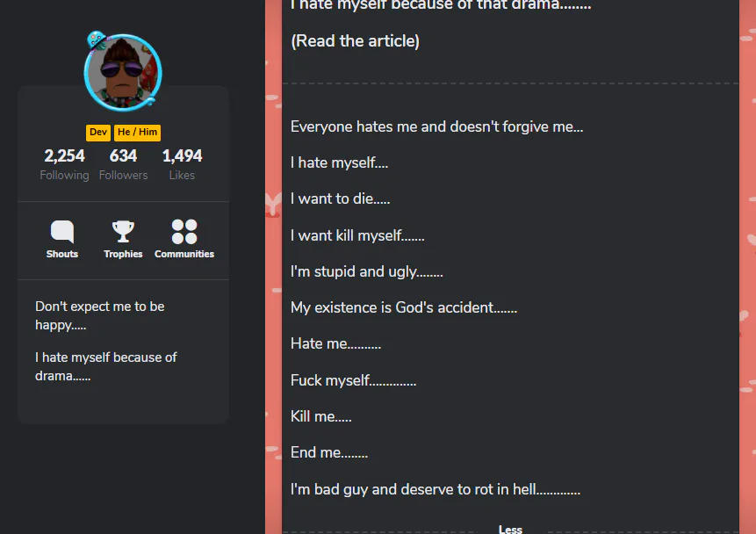Screen dimensions: 756x534
Task: Click the left pink background strip
Action: [273, 267]
